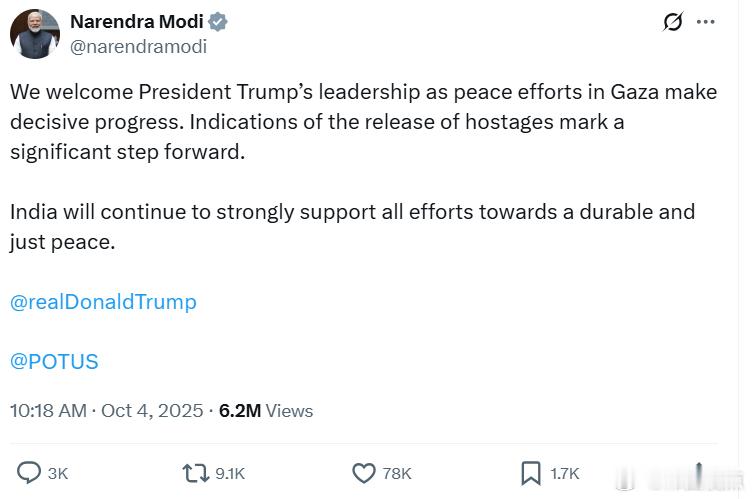The image size is (752, 499).
Task: Open the @POTUS mention link
Action: tap(54, 361)
